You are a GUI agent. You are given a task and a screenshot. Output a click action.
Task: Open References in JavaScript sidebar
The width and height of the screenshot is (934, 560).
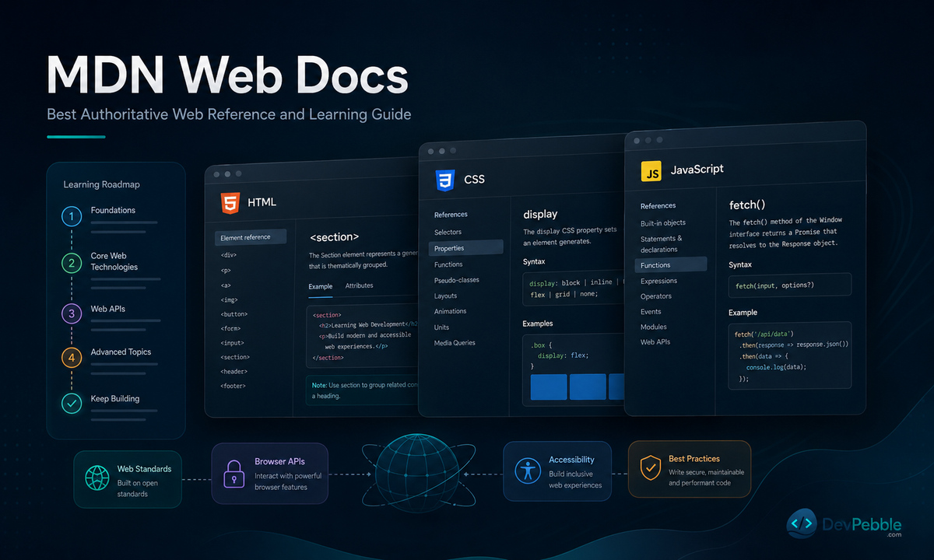(658, 206)
